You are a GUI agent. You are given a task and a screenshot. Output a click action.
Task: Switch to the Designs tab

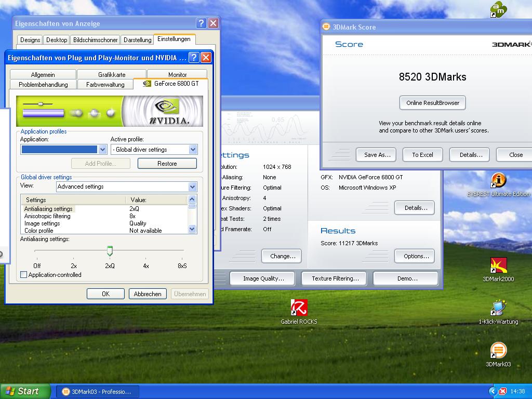coord(30,39)
